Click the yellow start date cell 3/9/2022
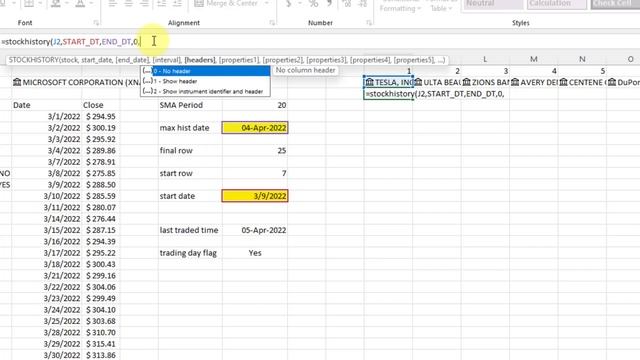Screen dimensions: 640x360 [x=255, y=196]
